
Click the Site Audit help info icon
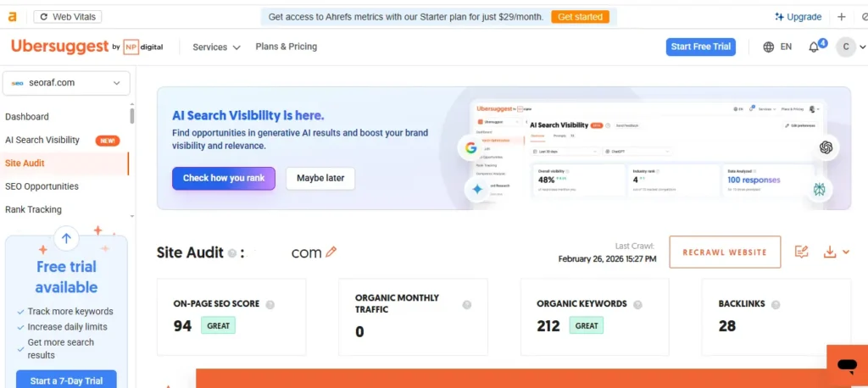[x=232, y=253]
